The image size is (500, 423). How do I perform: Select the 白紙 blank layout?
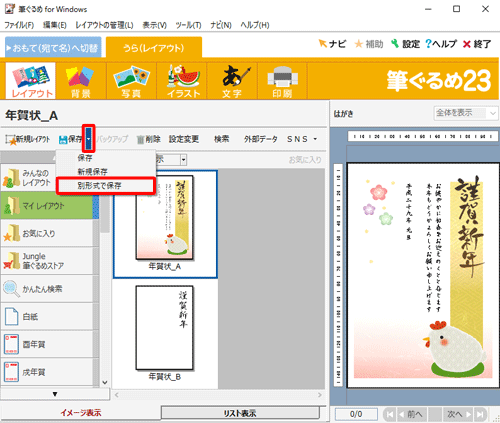47,316
